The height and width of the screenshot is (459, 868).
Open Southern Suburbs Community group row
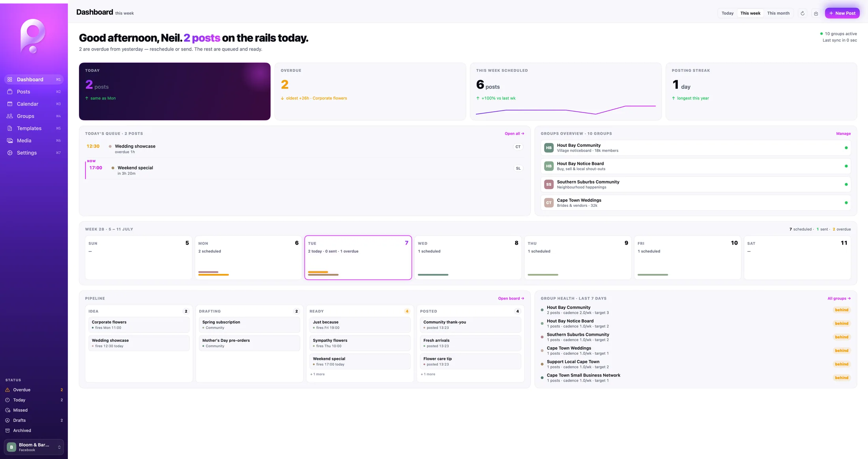696,184
